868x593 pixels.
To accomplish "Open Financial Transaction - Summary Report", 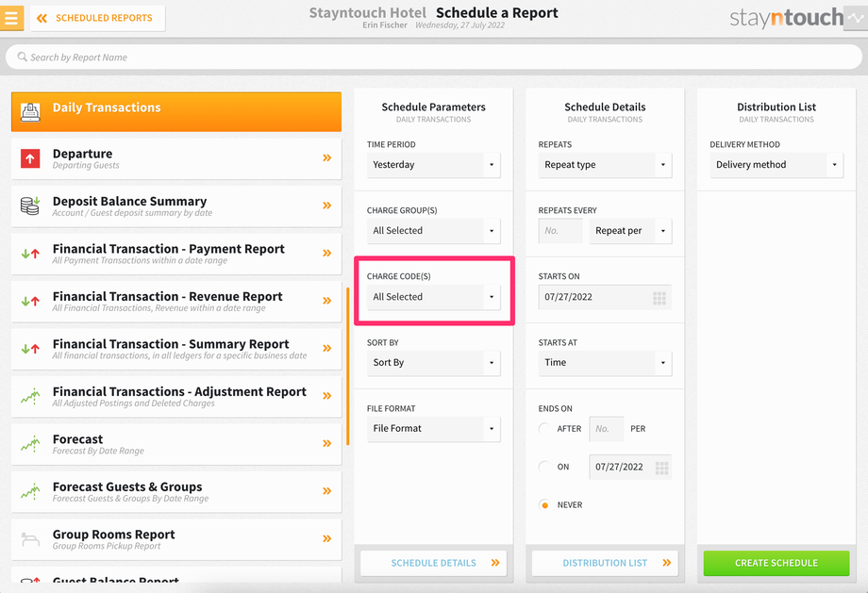I will click(x=176, y=349).
